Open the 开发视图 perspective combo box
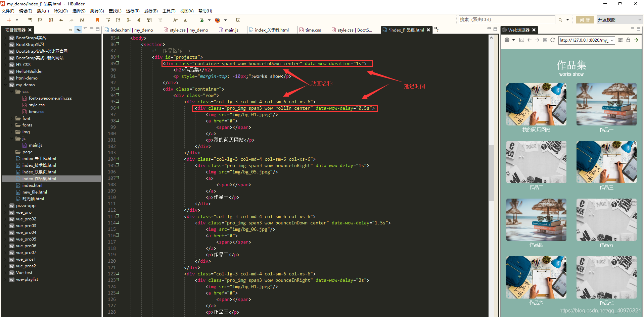The height and width of the screenshot is (317, 644). click(x=619, y=20)
